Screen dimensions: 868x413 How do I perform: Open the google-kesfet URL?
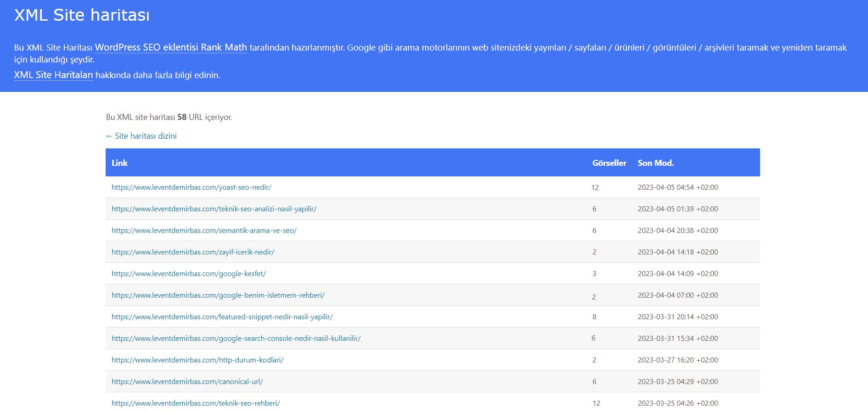pos(189,274)
